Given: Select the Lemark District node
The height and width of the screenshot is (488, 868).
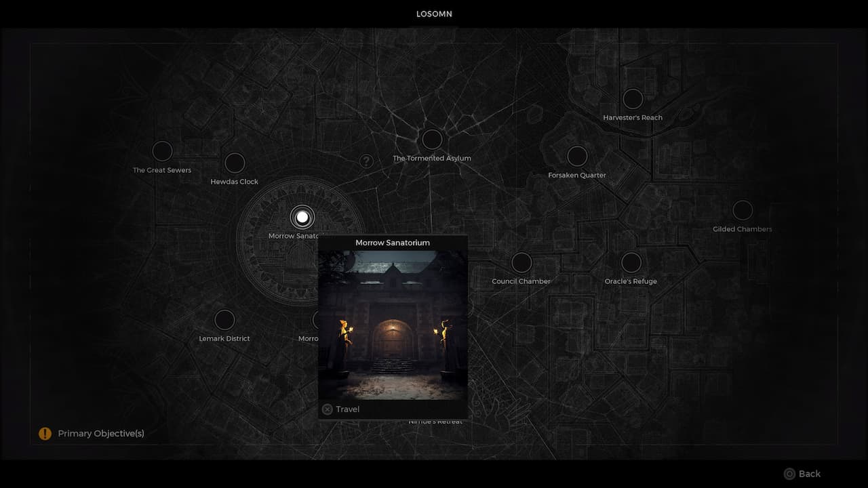Looking at the screenshot, I should tap(224, 320).
